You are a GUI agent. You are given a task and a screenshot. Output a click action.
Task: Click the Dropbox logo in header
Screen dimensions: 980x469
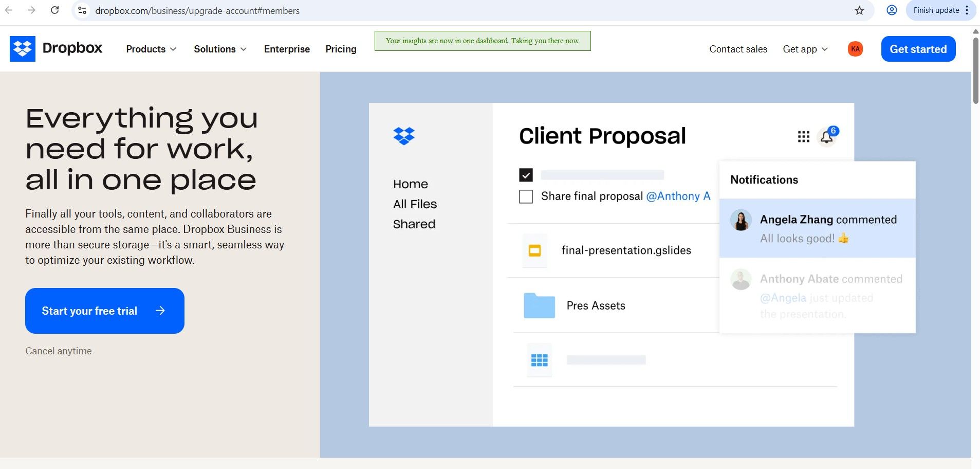(x=56, y=49)
